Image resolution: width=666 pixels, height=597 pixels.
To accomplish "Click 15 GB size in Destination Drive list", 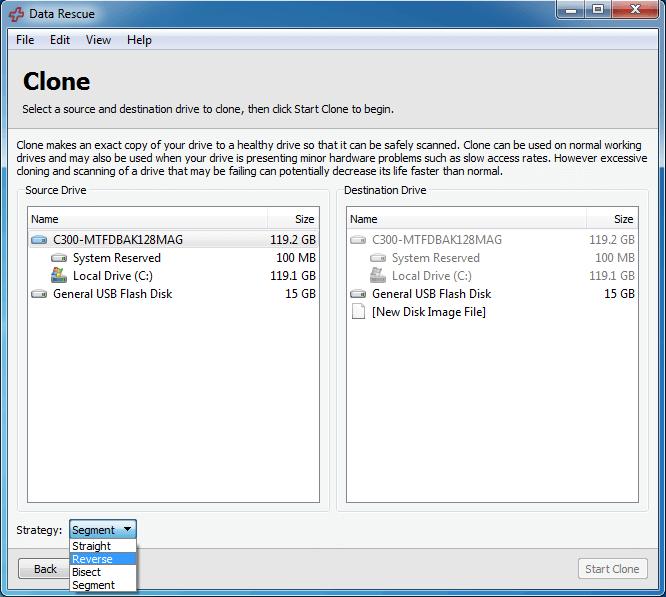I will pyautogui.click(x=620, y=294).
